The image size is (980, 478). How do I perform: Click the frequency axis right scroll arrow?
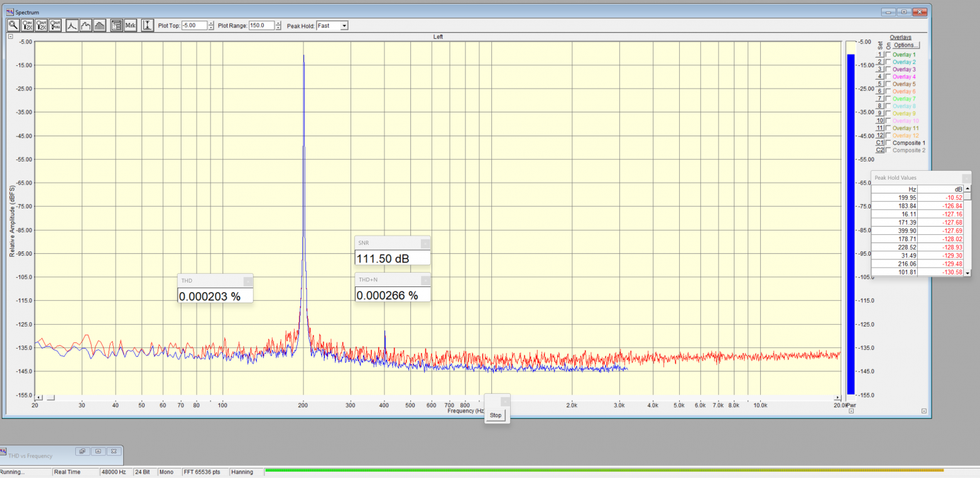837,398
